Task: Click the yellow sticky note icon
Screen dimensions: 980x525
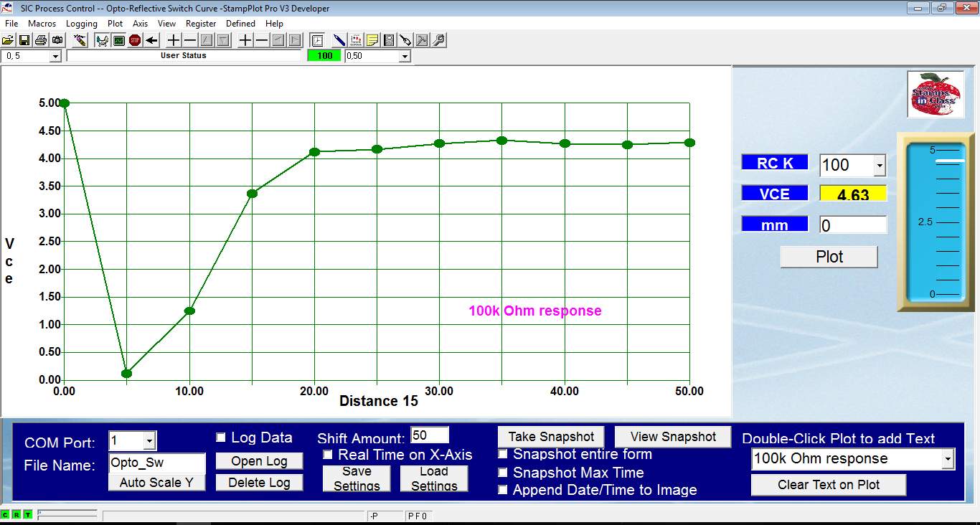Action: pos(372,40)
